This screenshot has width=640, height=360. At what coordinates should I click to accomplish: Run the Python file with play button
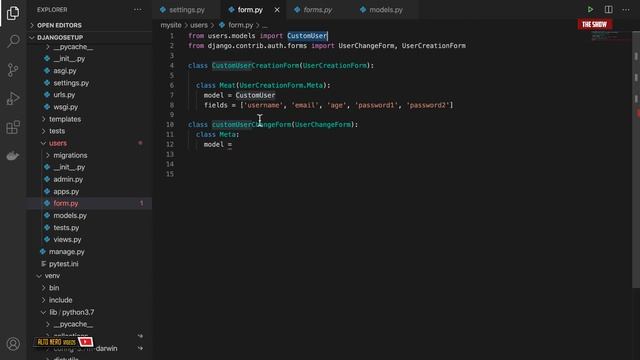[x=590, y=9]
